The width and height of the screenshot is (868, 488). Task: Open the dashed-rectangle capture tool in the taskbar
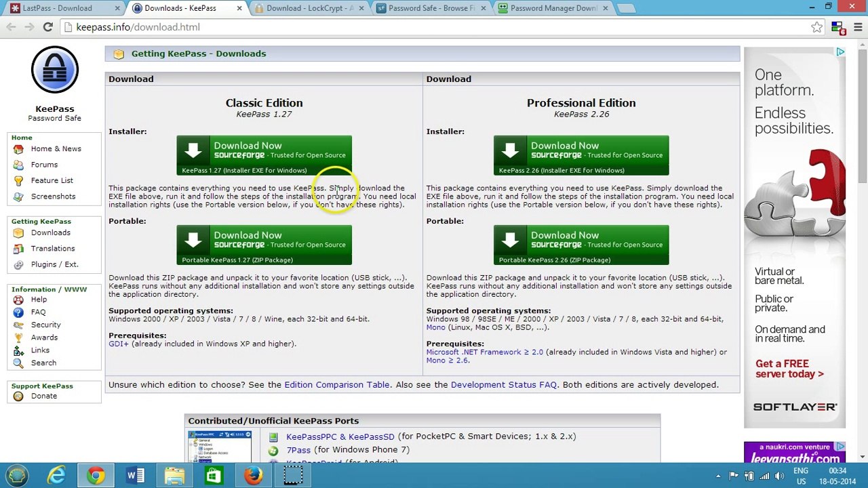[292, 475]
